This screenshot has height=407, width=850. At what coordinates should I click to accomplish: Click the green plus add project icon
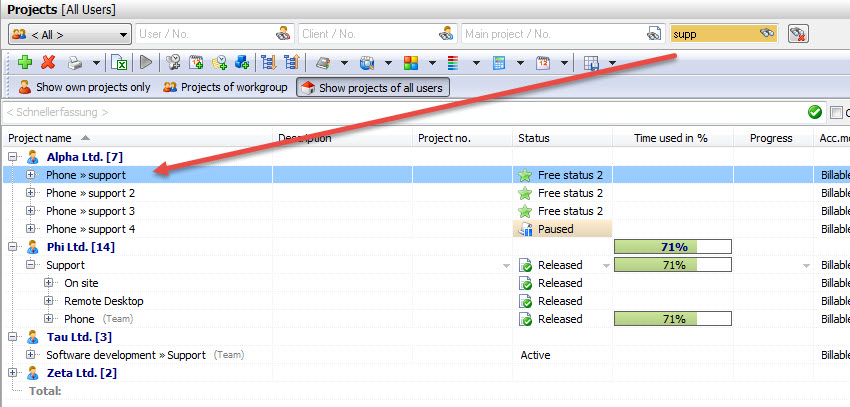25,63
